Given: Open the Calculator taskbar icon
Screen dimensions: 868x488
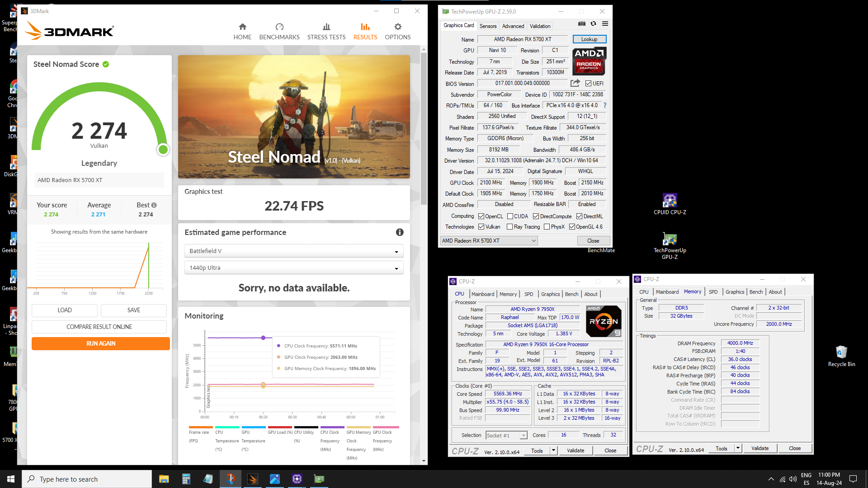Looking at the screenshot, I should pyautogui.click(x=186, y=479).
